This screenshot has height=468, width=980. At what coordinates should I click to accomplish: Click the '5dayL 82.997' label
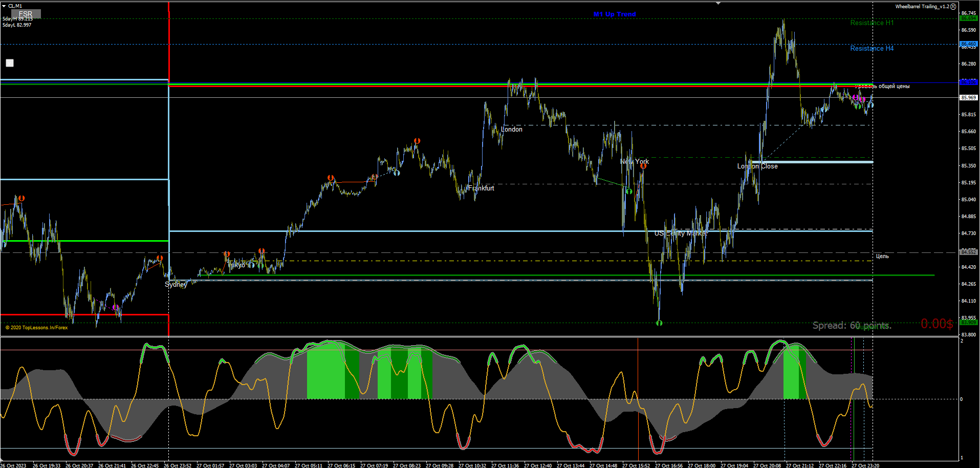click(x=17, y=25)
